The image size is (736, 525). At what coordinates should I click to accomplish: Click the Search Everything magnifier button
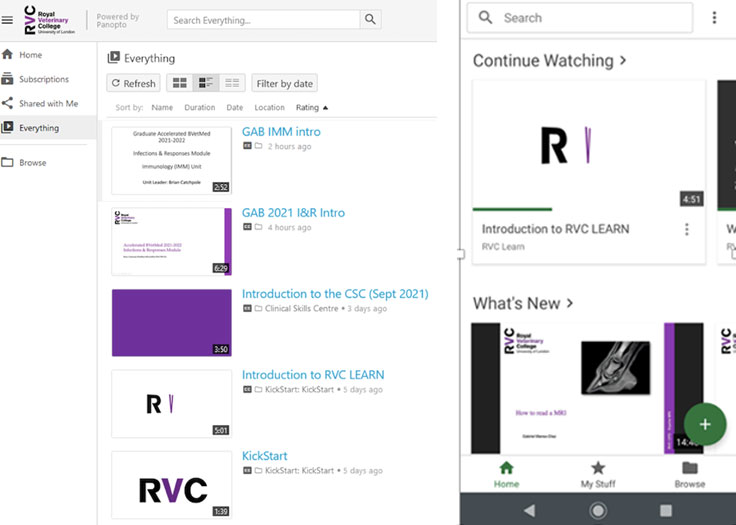click(370, 20)
